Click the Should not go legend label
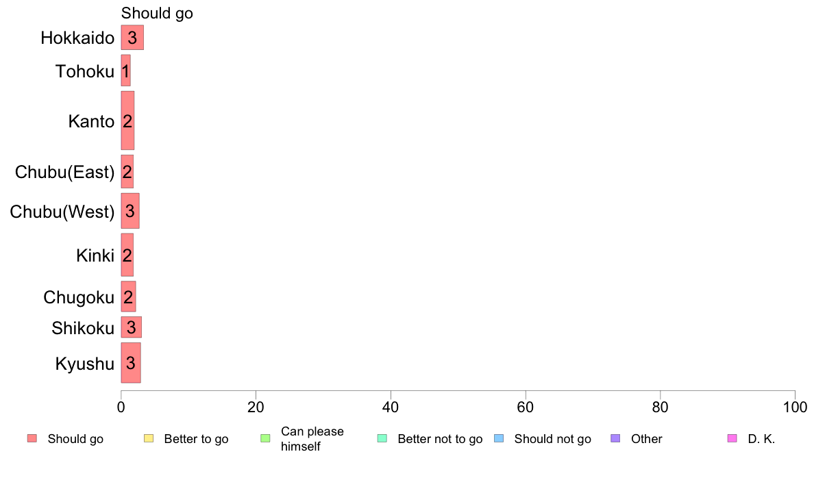814x504 pixels. point(552,439)
